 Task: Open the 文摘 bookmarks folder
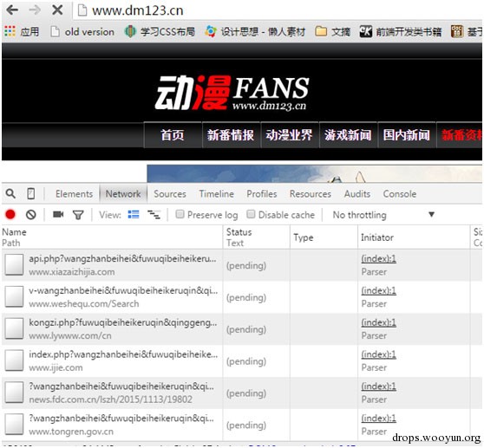(x=333, y=32)
